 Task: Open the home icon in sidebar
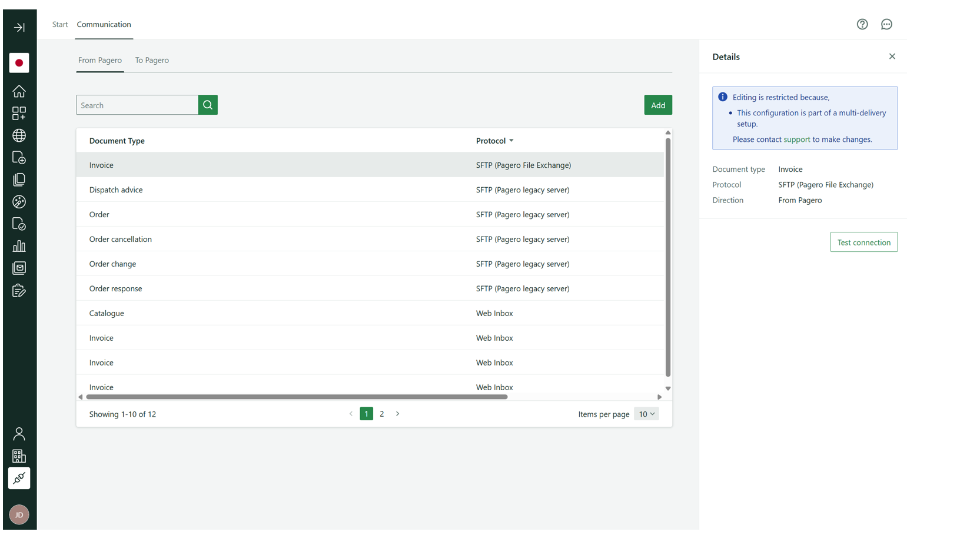19,91
